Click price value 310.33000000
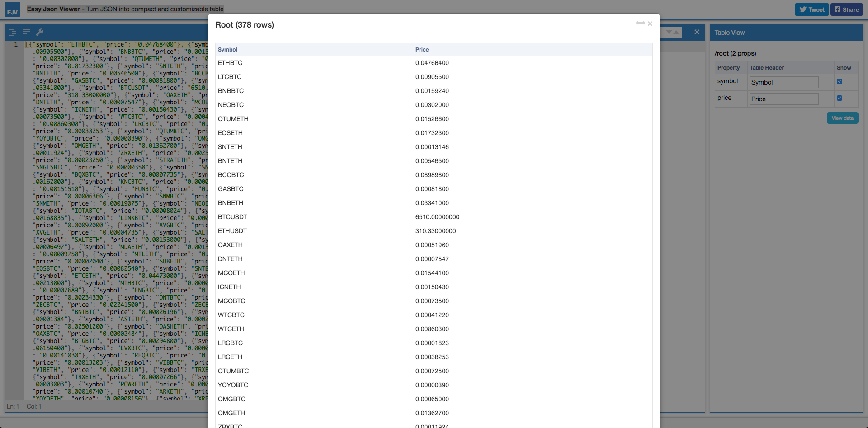 pyautogui.click(x=435, y=231)
